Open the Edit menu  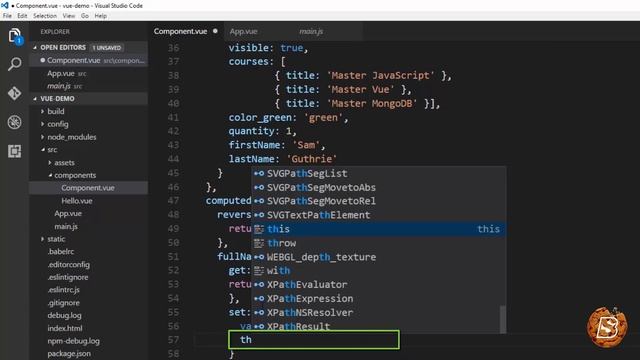click(22, 16)
